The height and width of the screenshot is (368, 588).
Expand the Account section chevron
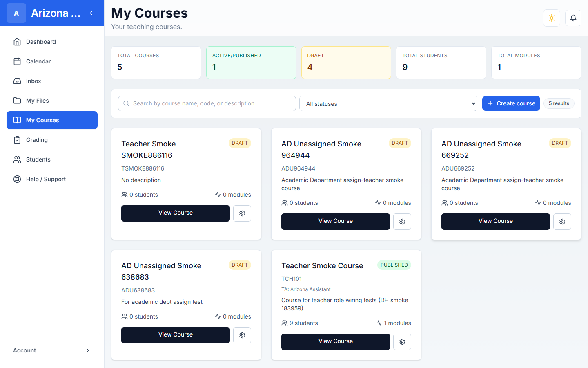(88, 350)
